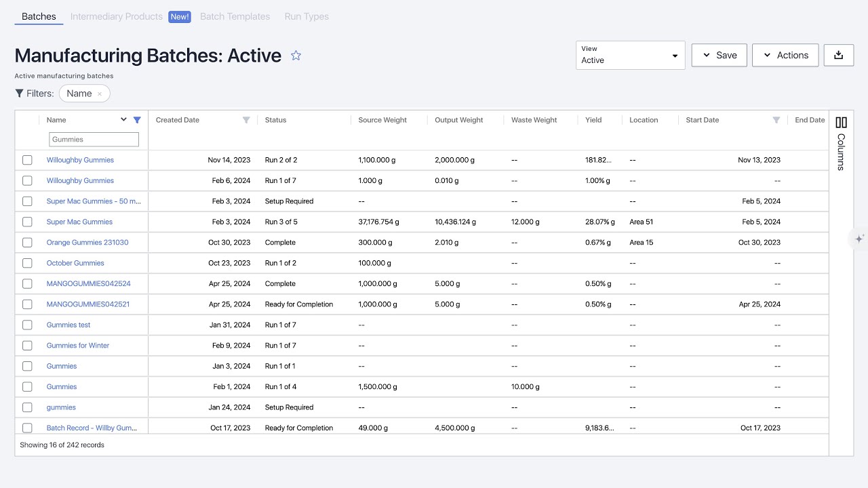Open the Start Date column filter icon

[x=776, y=120]
